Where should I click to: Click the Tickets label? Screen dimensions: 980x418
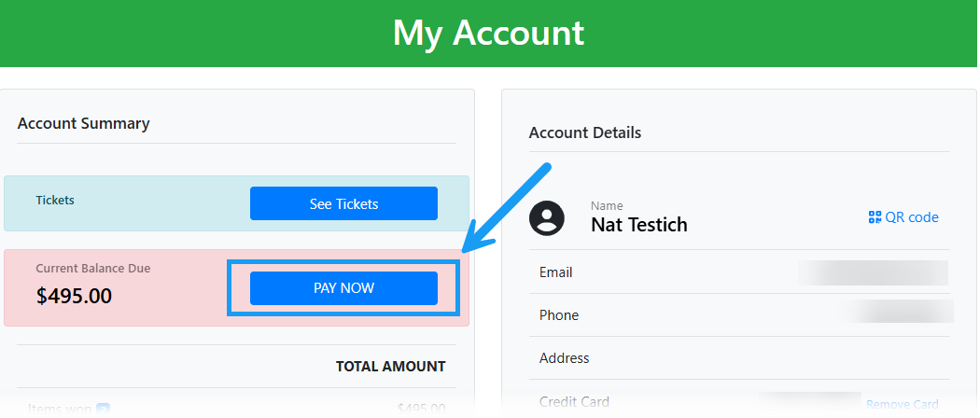[55, 200]
